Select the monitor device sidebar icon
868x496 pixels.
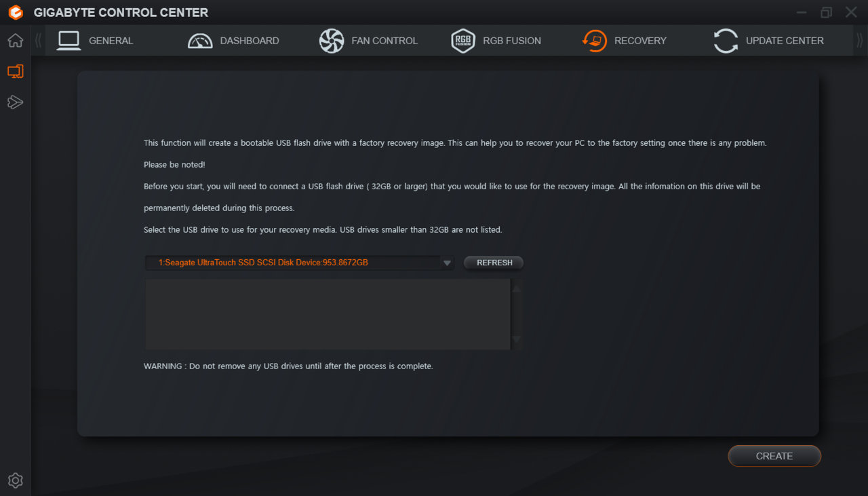15,71
